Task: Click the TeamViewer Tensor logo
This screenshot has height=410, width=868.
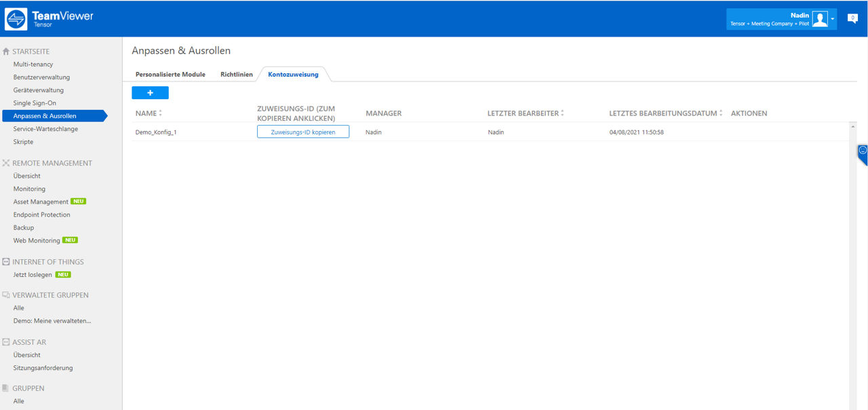Action: (49, 19)
